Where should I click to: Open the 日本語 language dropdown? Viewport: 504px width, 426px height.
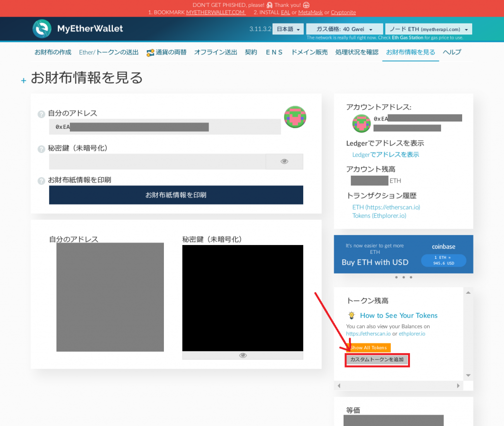pos(287,29)
